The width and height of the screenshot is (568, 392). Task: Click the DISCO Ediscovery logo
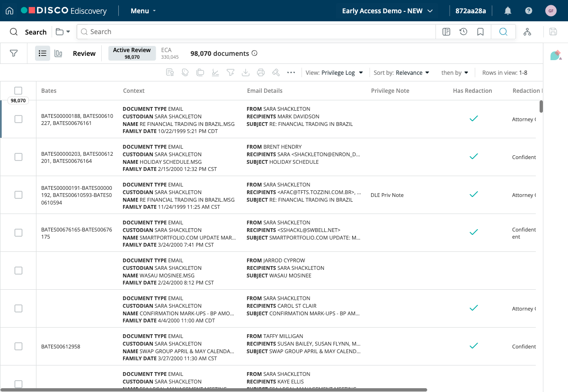coord(64,10)
